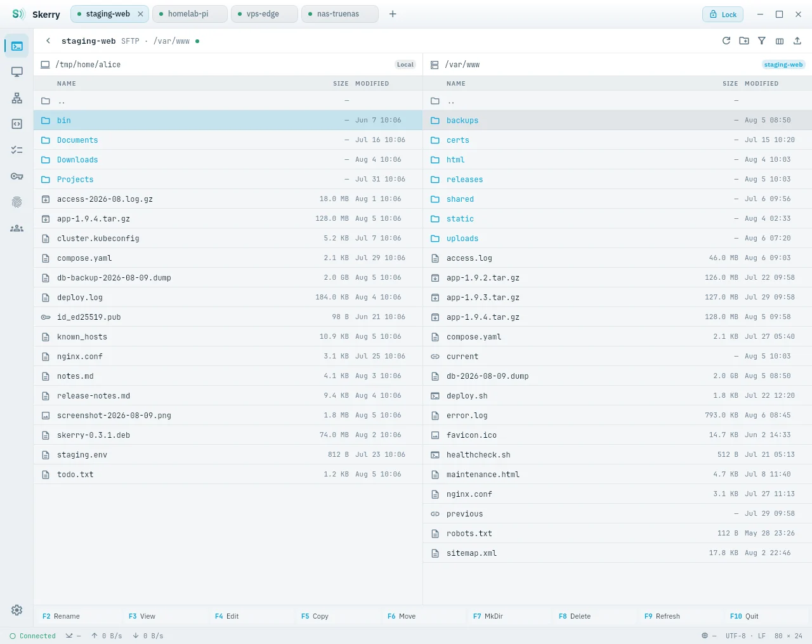Switch to the nas-truenas tab
The image size is (812, 644).
click(x=339, y=14)
